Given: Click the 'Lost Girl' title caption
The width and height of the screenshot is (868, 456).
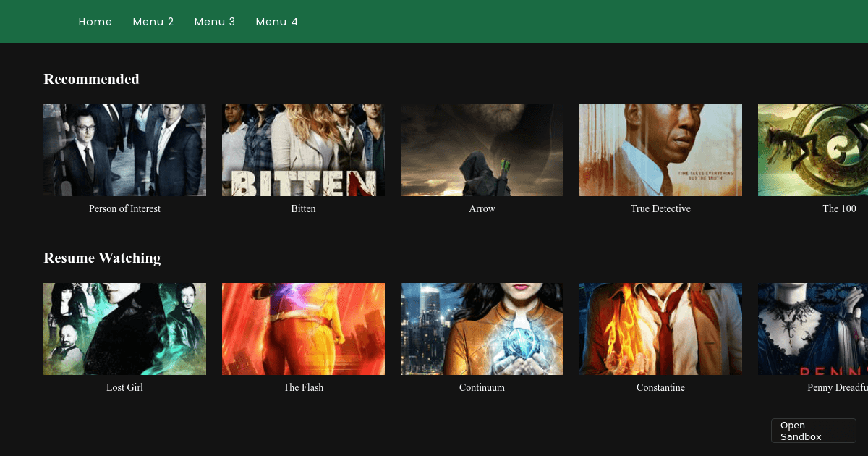Looking at the screenshot, I should tap(124, 387).
